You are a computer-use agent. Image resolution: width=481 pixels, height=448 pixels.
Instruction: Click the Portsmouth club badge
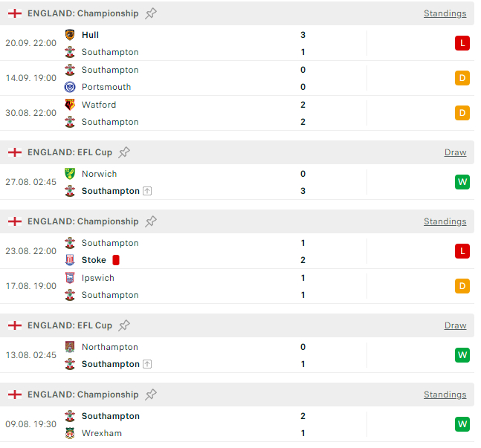[x=70, y=87]
